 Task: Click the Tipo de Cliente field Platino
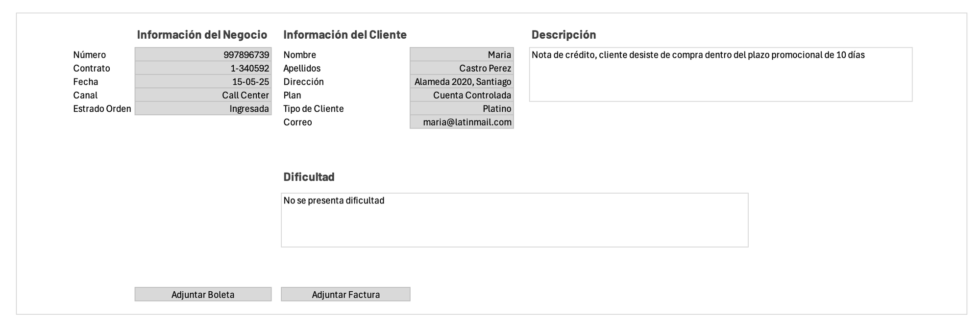tap(462, 108)
